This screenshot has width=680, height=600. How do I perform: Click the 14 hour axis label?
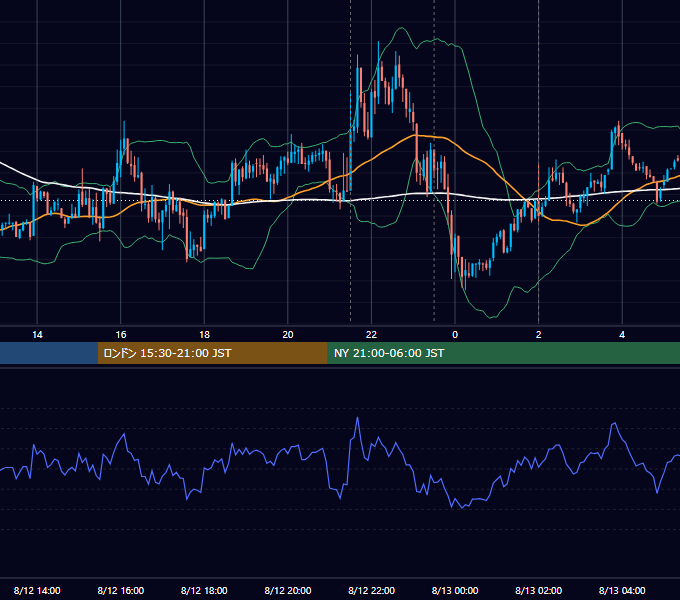[37, 335]
